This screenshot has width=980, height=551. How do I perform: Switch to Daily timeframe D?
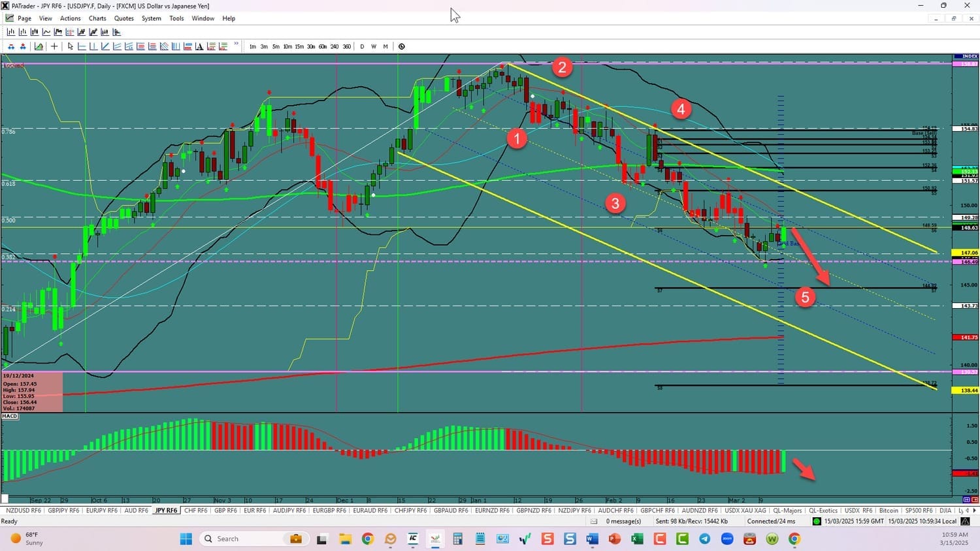tap(362, 46)
